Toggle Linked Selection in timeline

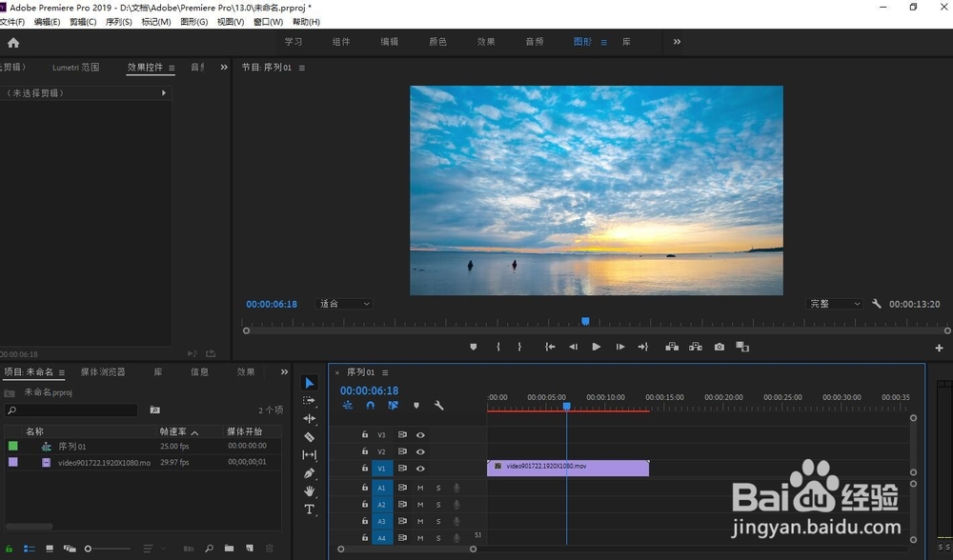point(394,405)
